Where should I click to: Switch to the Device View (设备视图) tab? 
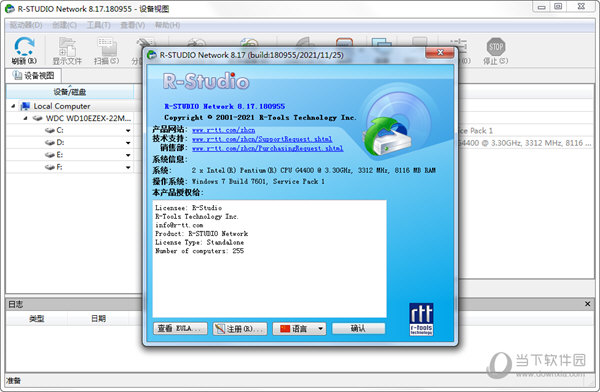(33, 76)
